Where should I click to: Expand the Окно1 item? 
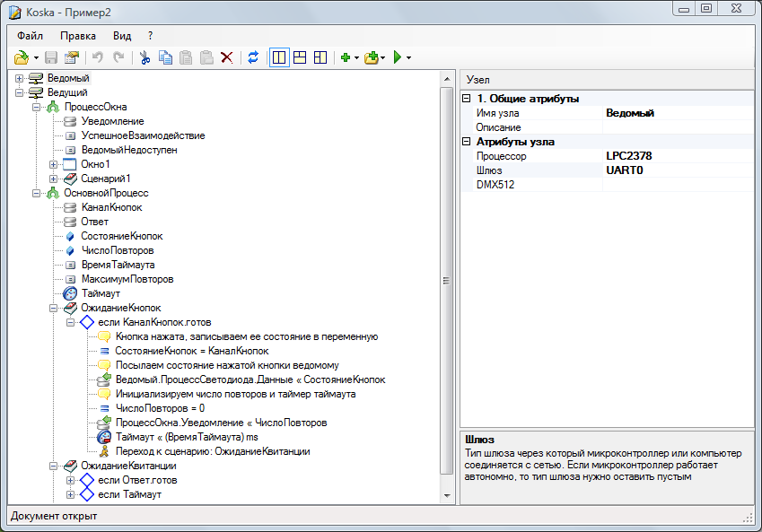tap(54, 164)
